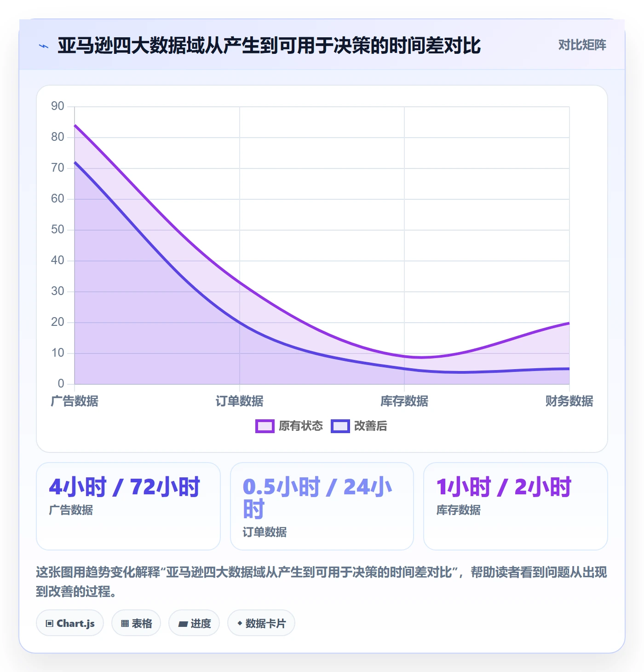Click the 订单数据 x-axis label
The height and width of the screenshot is (672, 644).
pos(239,401)
